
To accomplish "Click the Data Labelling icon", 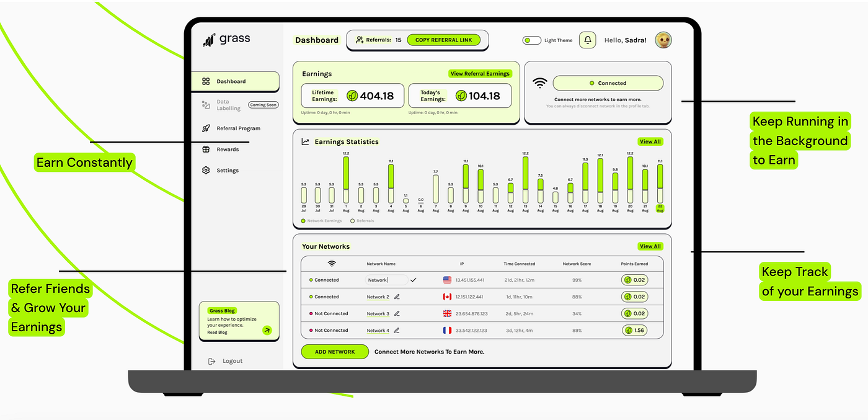I will coord(206,105).
